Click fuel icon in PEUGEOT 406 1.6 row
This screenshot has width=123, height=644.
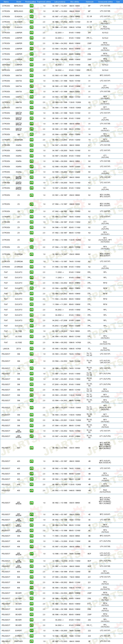(x=31, y=536)
